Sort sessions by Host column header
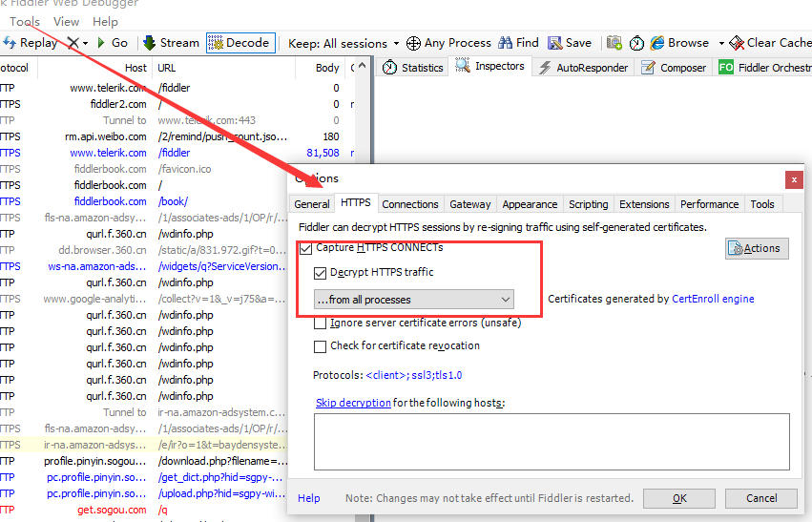The image size is (812, 522). 94,68
